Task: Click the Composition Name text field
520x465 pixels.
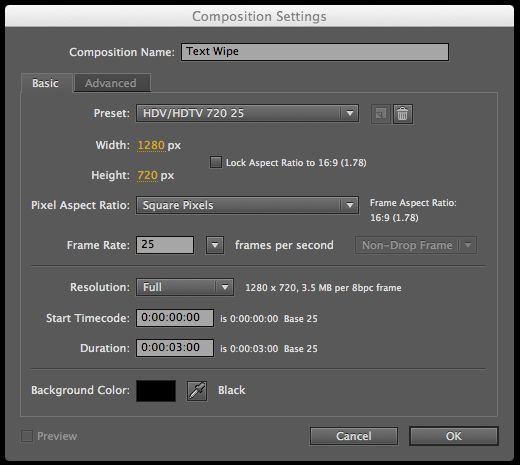Action: (x=315, y=52)
